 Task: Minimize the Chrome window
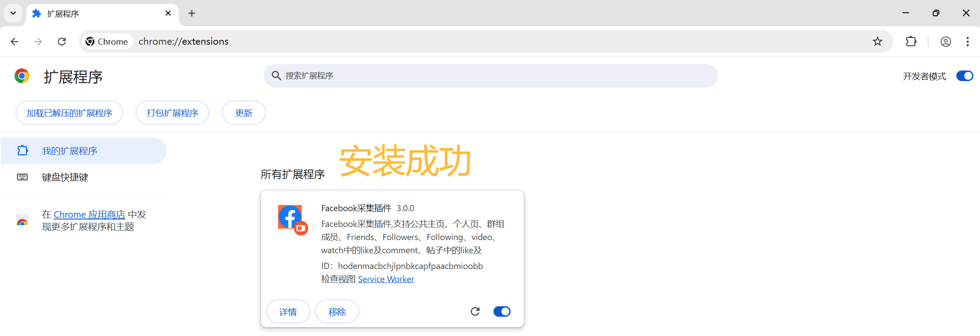click(x=906, y=13)
